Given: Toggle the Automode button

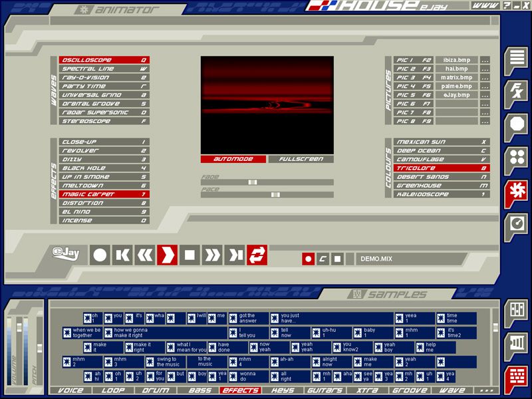Looking at the screenshot, I should click(233, 160).
